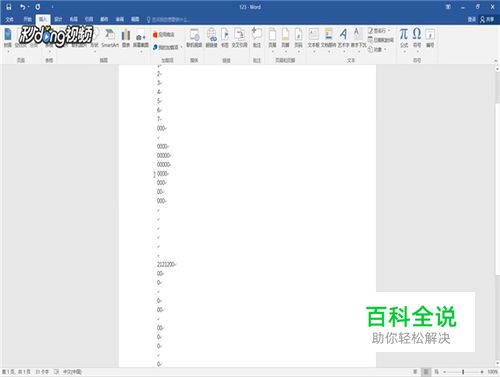Click the word count in status bar
The width and height of the screenshot is (500, 377).
[x=42, y=372]
